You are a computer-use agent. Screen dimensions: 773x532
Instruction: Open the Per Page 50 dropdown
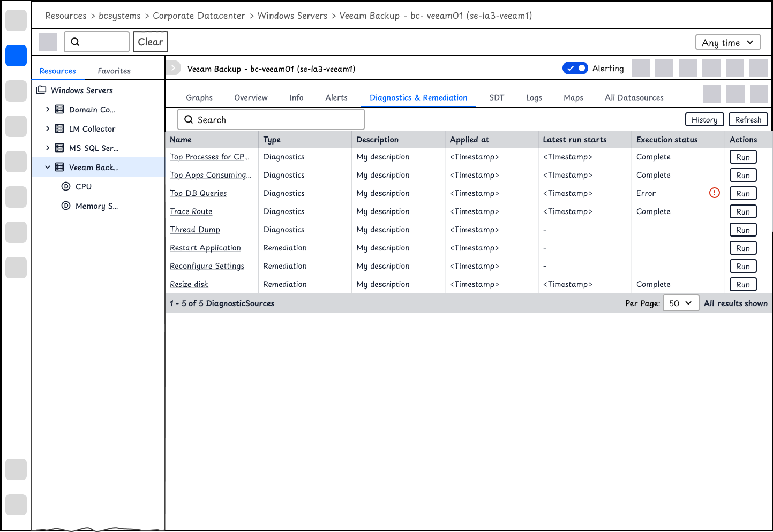pyautogui.click(x=681, y=303)
